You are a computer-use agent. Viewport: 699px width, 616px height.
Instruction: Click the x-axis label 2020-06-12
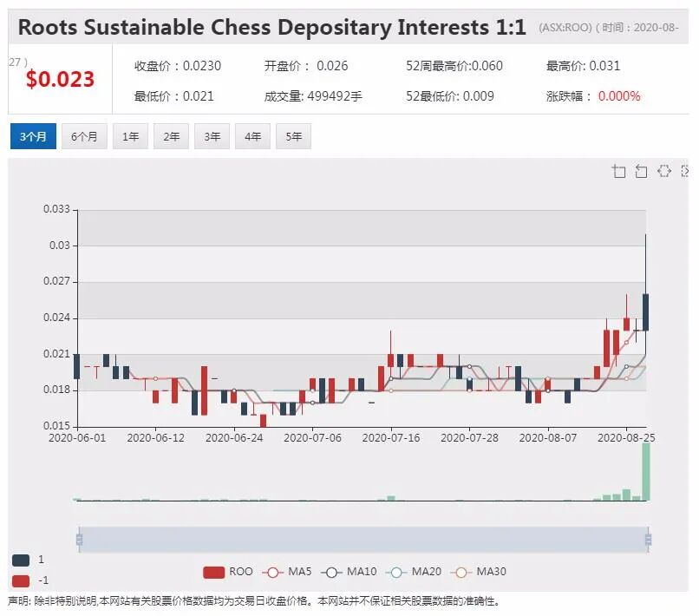[155, 438]
